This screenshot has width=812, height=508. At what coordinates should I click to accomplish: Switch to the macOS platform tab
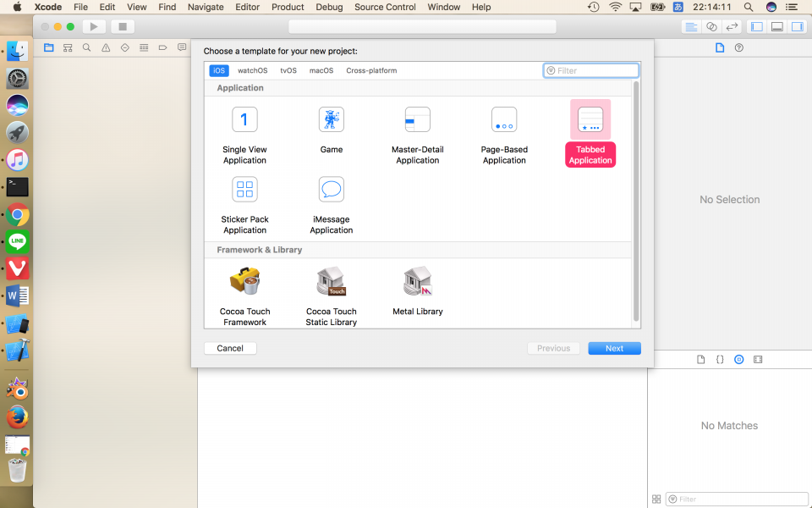321,70
